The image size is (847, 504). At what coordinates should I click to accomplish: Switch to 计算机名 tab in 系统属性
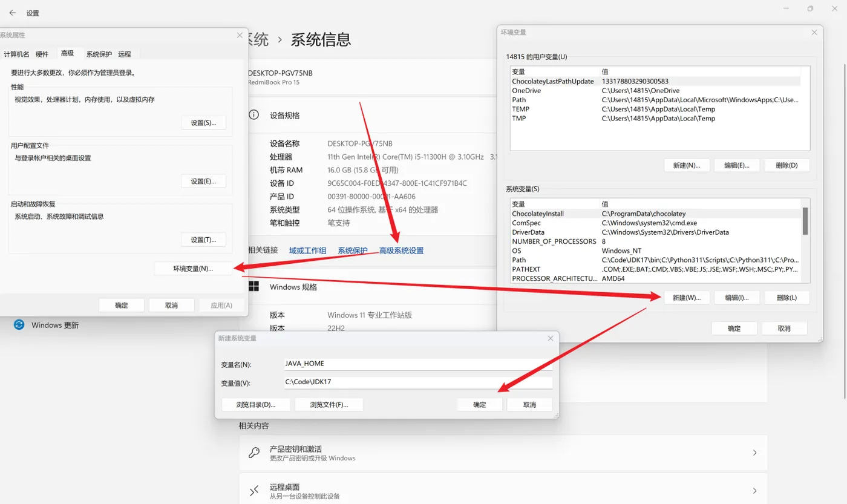point(16,54)
